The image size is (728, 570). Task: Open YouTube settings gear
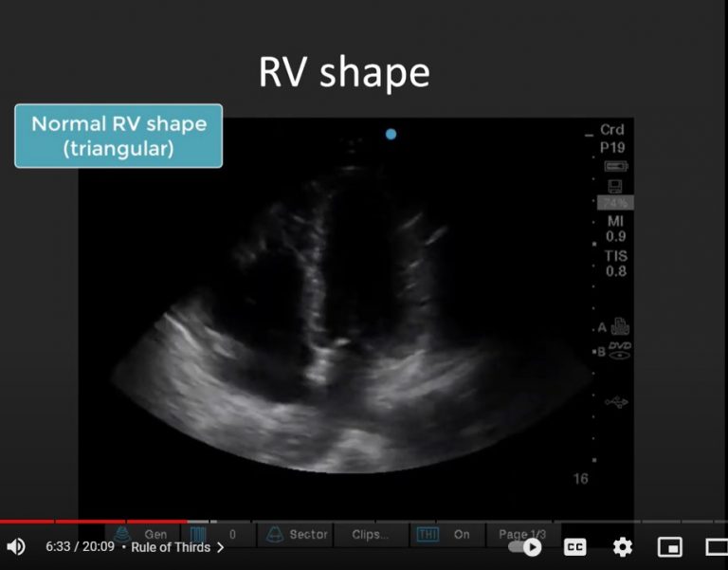pyautogui.click(x=622, y=547)
